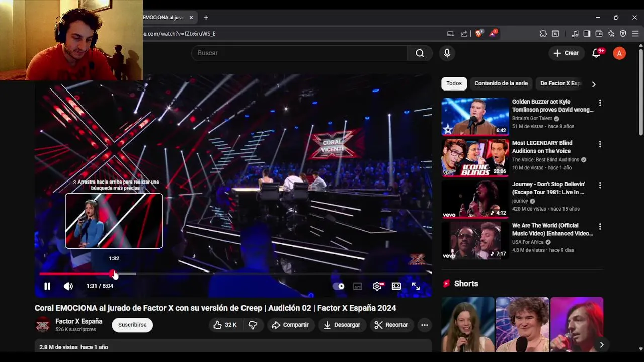Open the Crear create button
Viewport: 644px width, 362px height.
pos(566,53)
